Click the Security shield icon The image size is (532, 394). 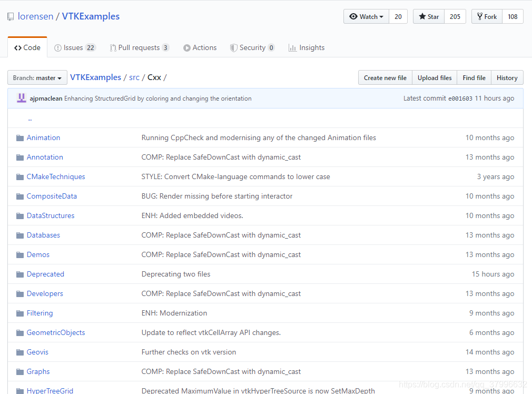click(x=233, y=47)
